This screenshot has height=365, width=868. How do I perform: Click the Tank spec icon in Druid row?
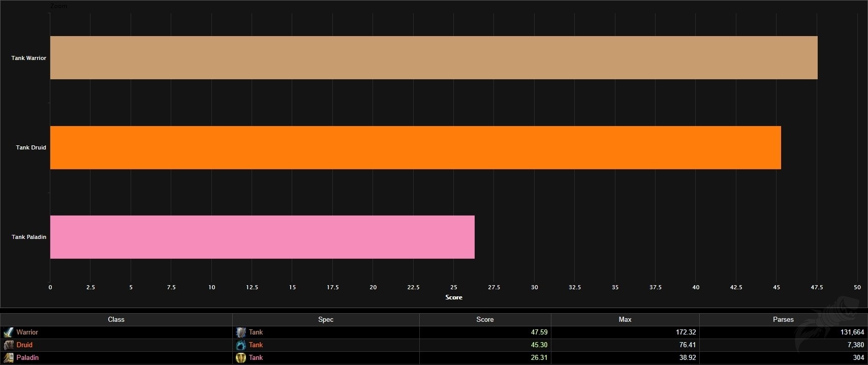[x=241, y=345]
